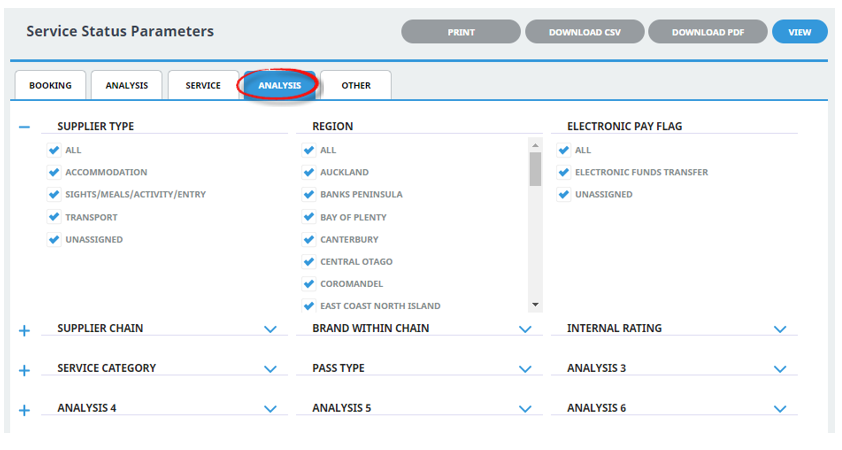Open the BRAND WITHIN CHAIN dropdown chevron

tap(525, 329)
